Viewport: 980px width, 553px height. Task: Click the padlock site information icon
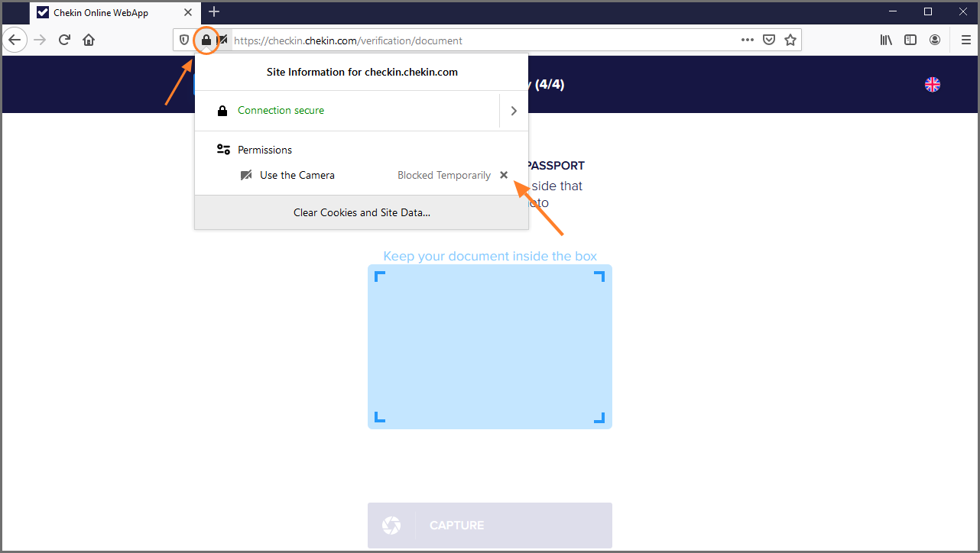point(206,40)
